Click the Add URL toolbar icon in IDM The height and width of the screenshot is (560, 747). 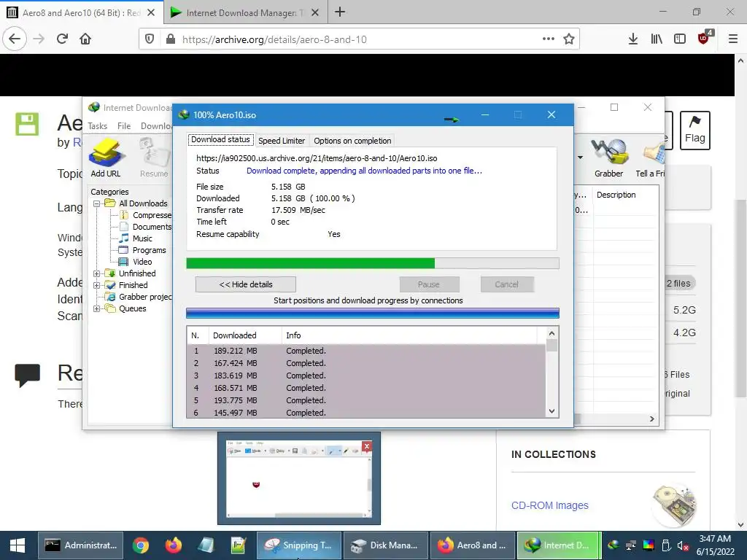tap(106, 157)
